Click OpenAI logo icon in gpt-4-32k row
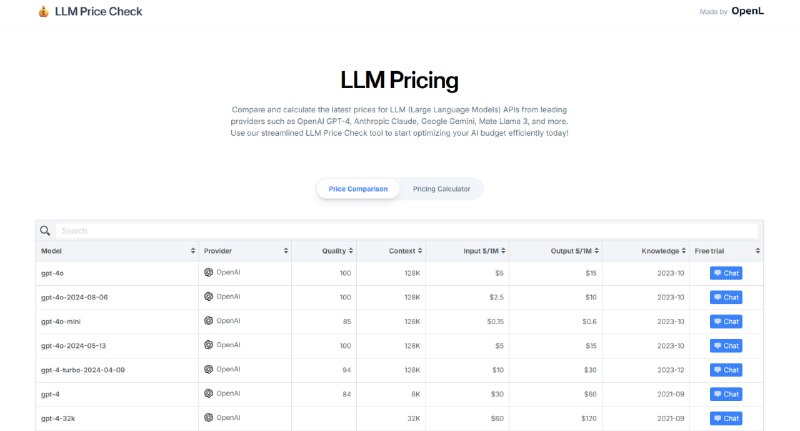 208,417
